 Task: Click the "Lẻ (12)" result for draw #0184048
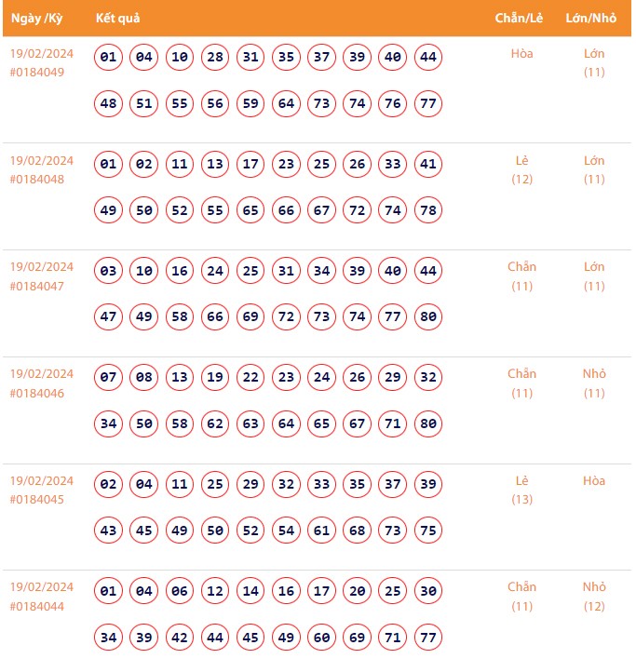point(521,169)
